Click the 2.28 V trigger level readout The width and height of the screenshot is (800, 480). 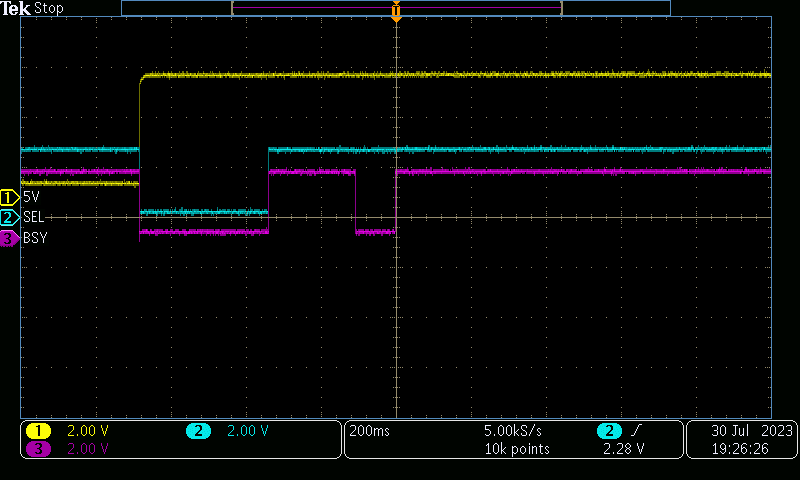coord(623,449)
